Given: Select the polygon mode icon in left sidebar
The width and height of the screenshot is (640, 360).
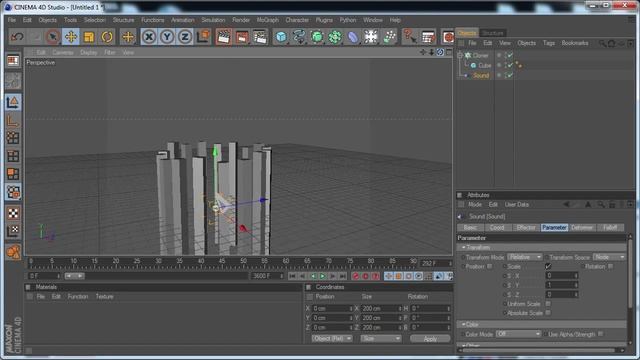Looking at the screenshot, I should [x=13, y=174].
